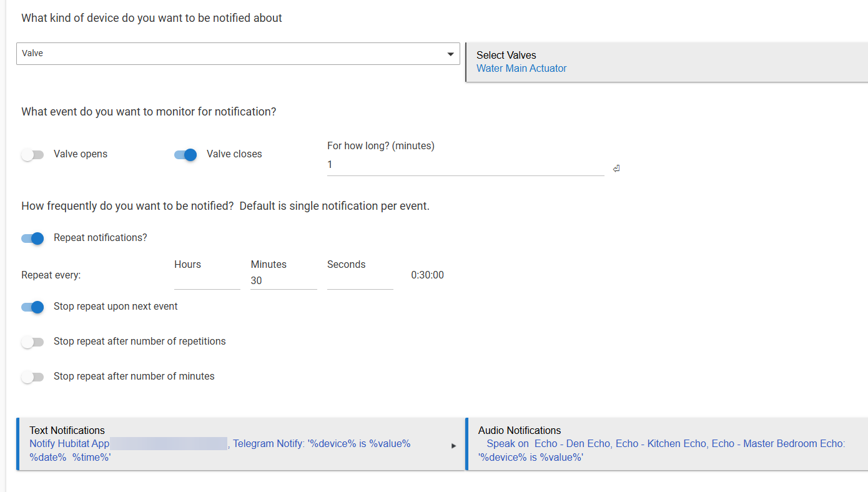The height and width of the screenshot is (492, 868).
Task: Click the arrow icon in Text Notifications
Action: pos(453,446)
